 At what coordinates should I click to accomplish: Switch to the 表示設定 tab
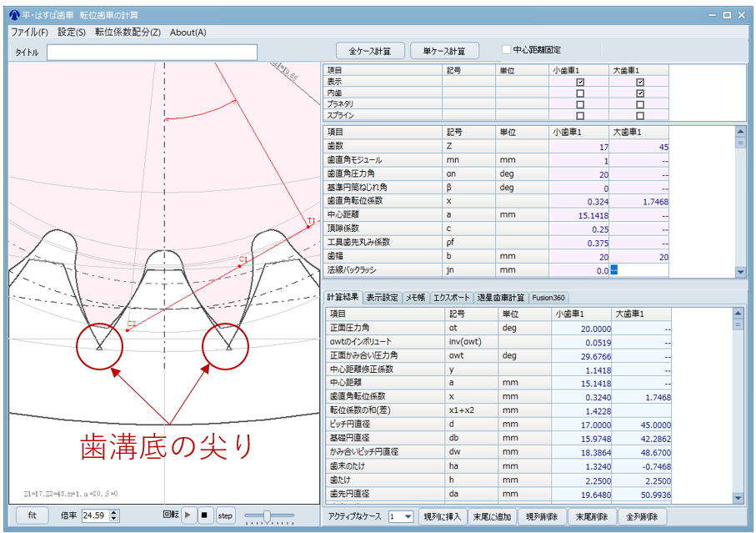[x=382, y=298]
